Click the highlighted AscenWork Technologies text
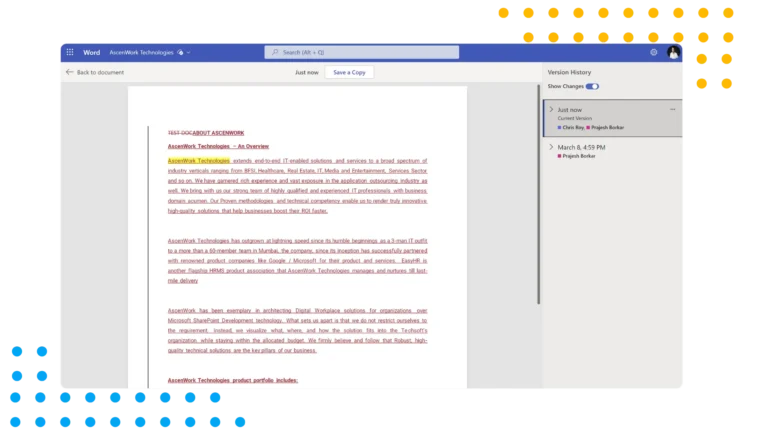This screenshot has width=768, height=432. pyautogui.click(x=198, y=161)
